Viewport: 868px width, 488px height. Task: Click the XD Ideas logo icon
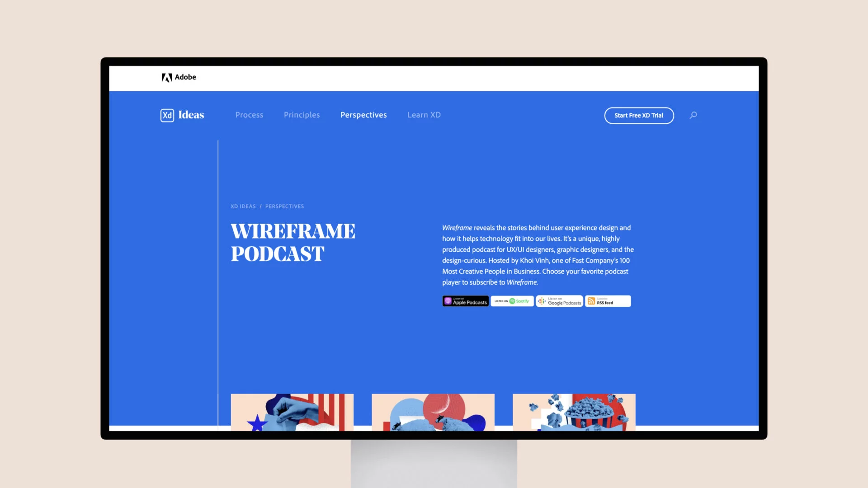[x=167, y=114]
